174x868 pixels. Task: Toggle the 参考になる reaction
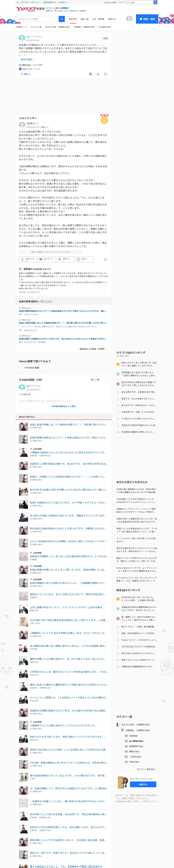coord(28,259)
